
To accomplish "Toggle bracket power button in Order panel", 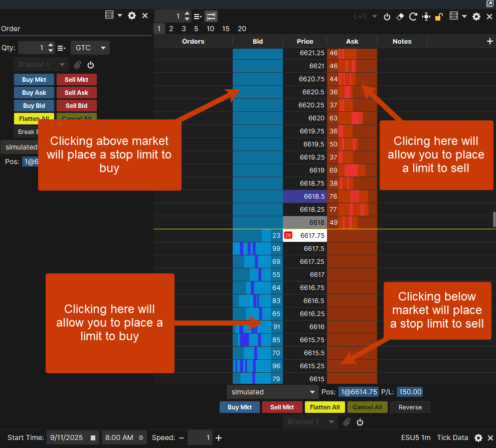I will 90,65.
